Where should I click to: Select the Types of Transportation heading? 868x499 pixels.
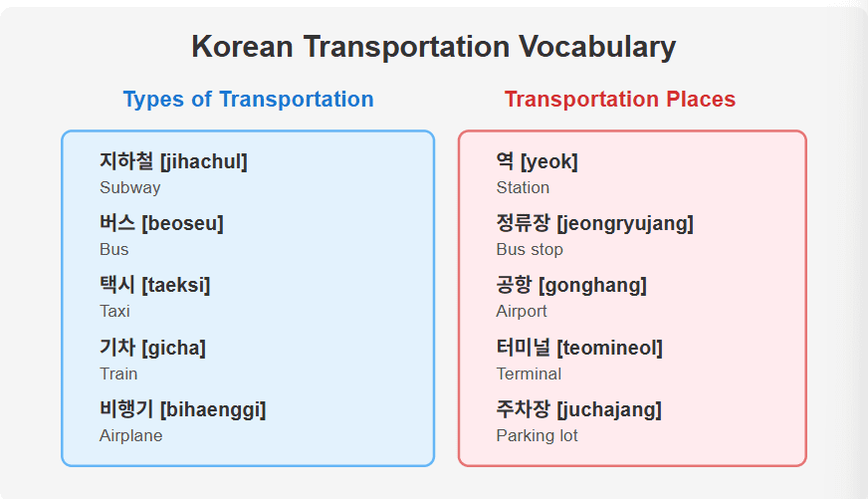pos(248,100)
